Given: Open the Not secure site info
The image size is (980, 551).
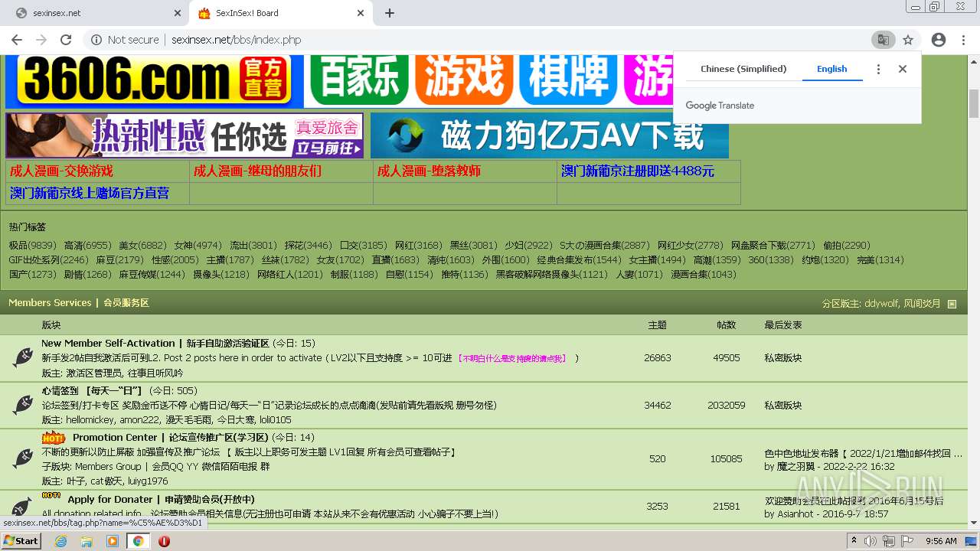Looking at the screenshot, I should coord(125,40).
